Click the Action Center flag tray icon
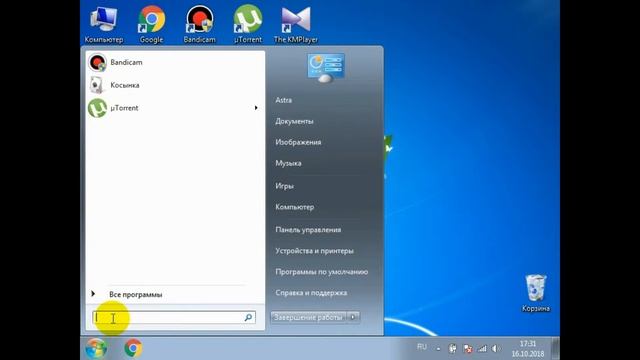This screenshot has height=360, width=640. pyautogui.click(x=468, y=349)
